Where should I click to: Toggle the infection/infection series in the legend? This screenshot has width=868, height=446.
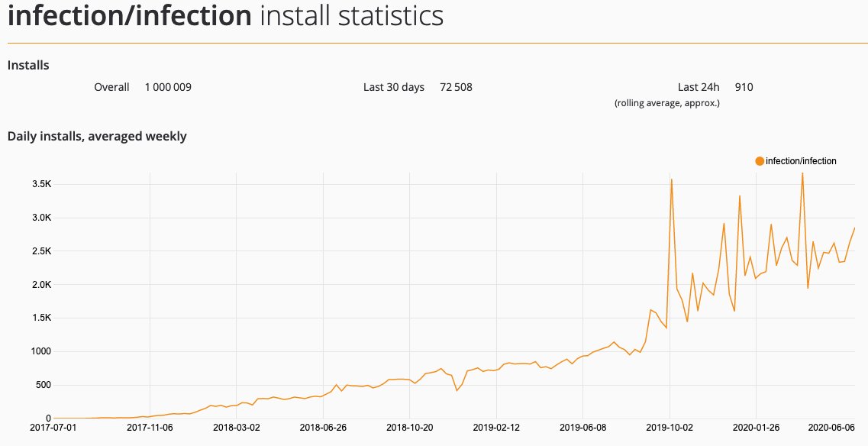click(x=797, y=161)
